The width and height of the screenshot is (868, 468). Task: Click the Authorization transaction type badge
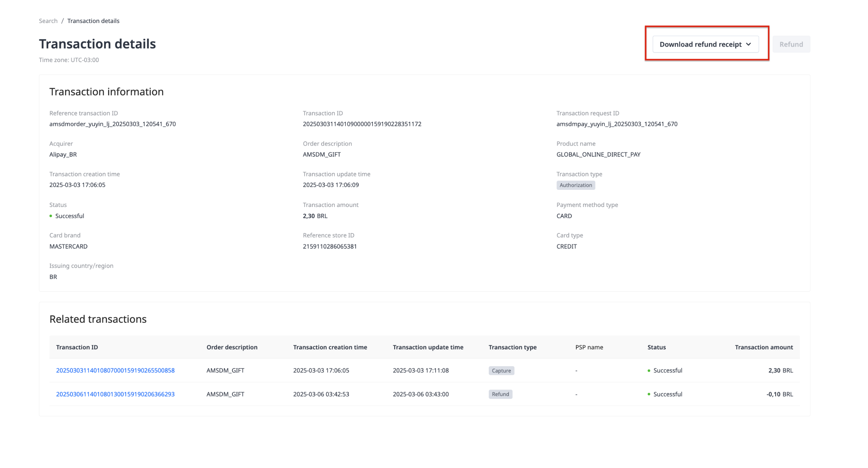tap(576, 185)
